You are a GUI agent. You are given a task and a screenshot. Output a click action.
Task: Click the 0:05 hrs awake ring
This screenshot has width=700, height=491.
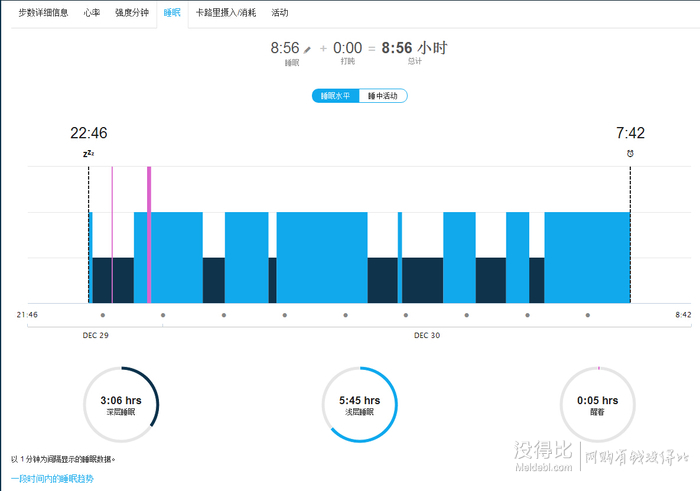pos(598,405)
